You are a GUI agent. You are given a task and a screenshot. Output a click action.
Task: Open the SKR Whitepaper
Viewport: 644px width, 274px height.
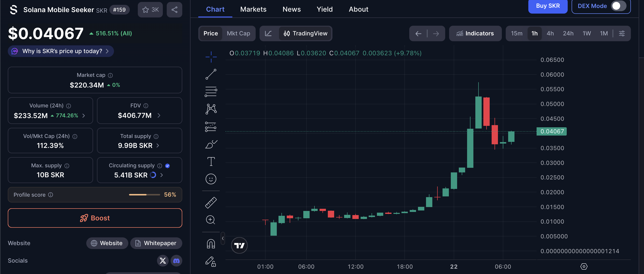pyautogui.click(x=156, y=243)
